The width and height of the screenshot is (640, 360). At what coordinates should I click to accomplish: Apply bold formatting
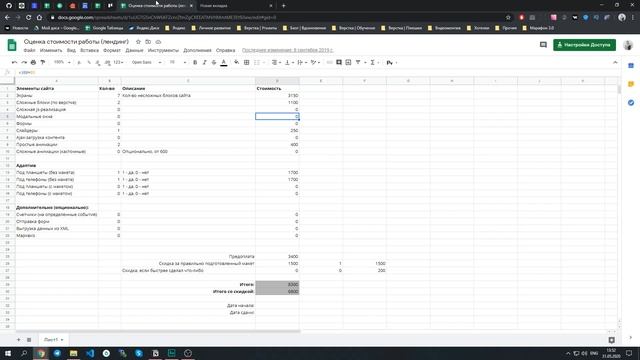coord(195,62)
